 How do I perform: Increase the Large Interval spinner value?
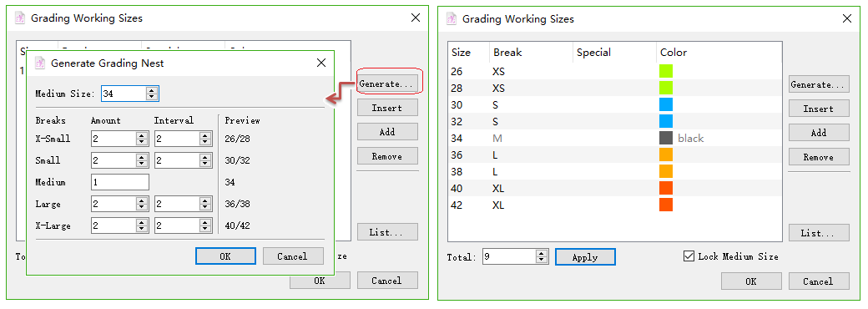[x=205, y=201]
